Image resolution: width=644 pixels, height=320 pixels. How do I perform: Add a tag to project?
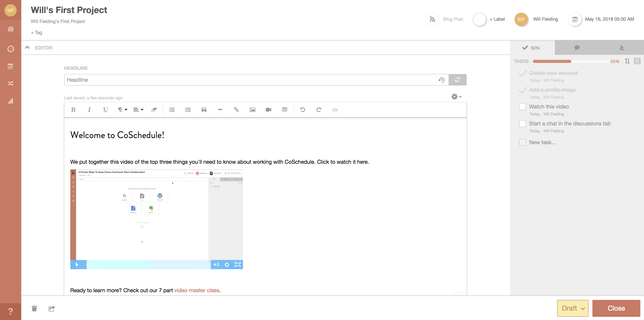pyautogui.click(x=36, y=33)
